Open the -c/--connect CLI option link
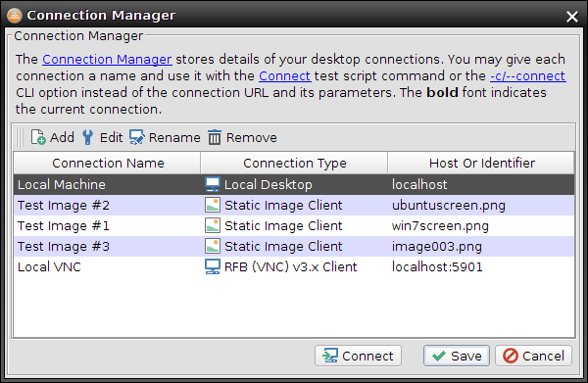 point(528,76)
